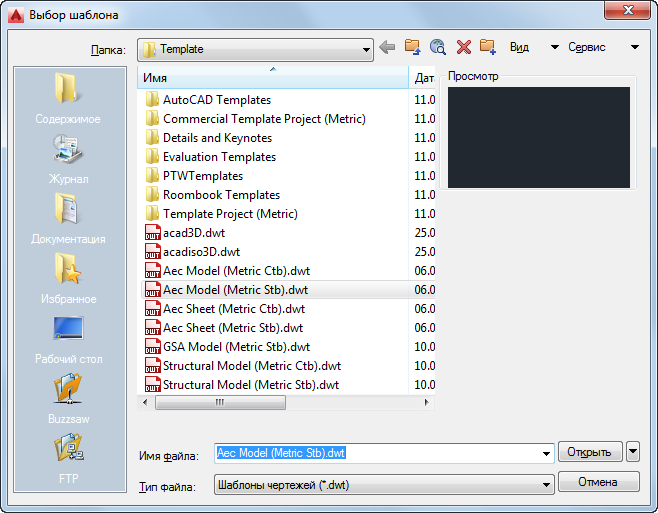The image size is (658, 513).
Task: Open the Buzzsaw location shortcut
Action: pos(68,399)
